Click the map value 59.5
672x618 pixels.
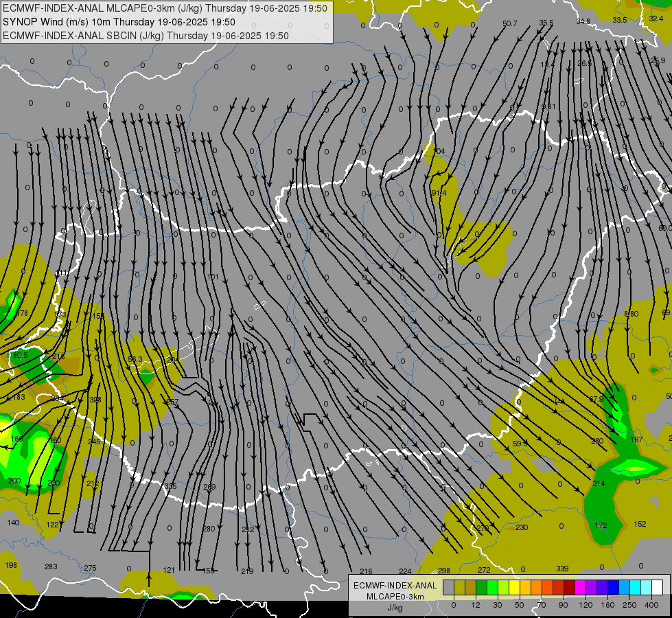tap(520, 444)
